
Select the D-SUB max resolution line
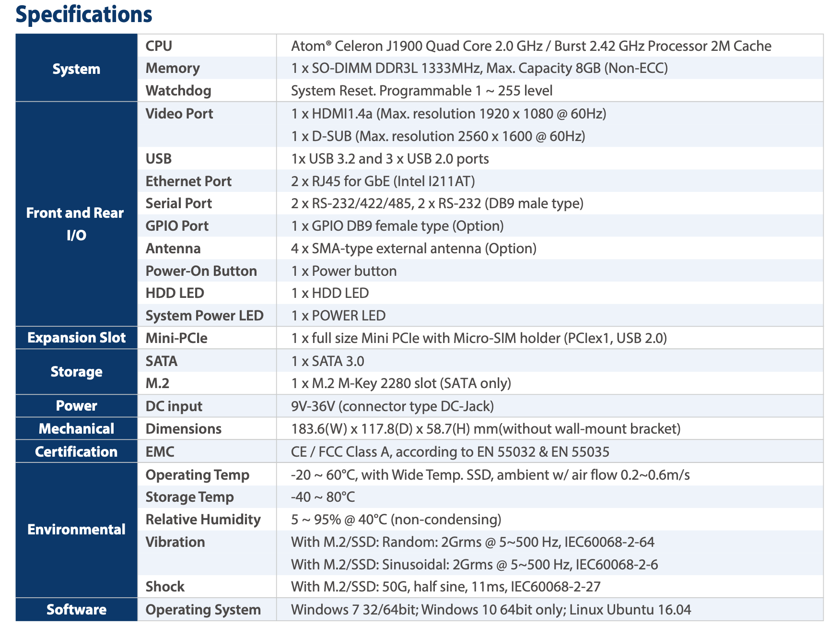click(438, 136)
